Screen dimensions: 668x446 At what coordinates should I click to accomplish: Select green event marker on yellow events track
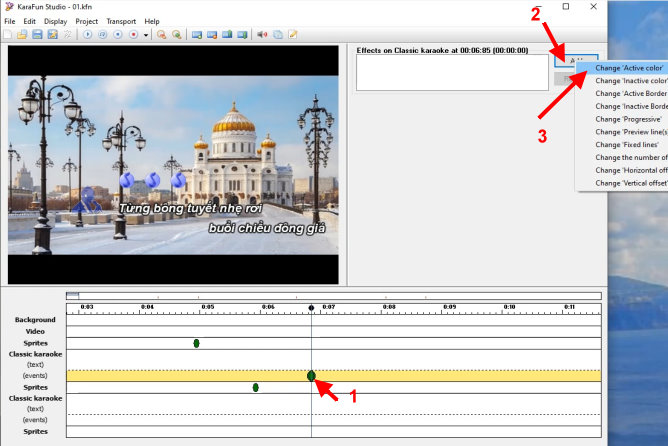(311, 375)
